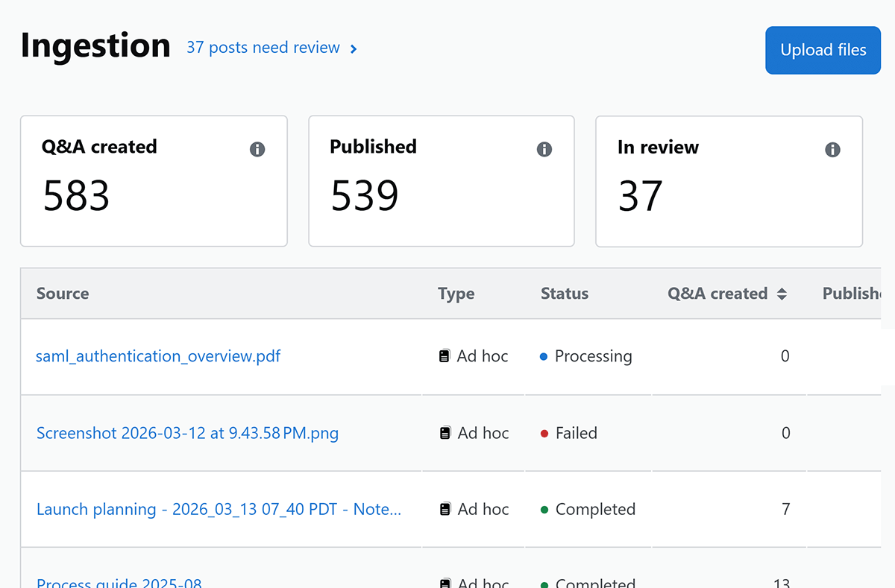Click the Q&A created info icon
895x588 pixels.
pos(257,150)
